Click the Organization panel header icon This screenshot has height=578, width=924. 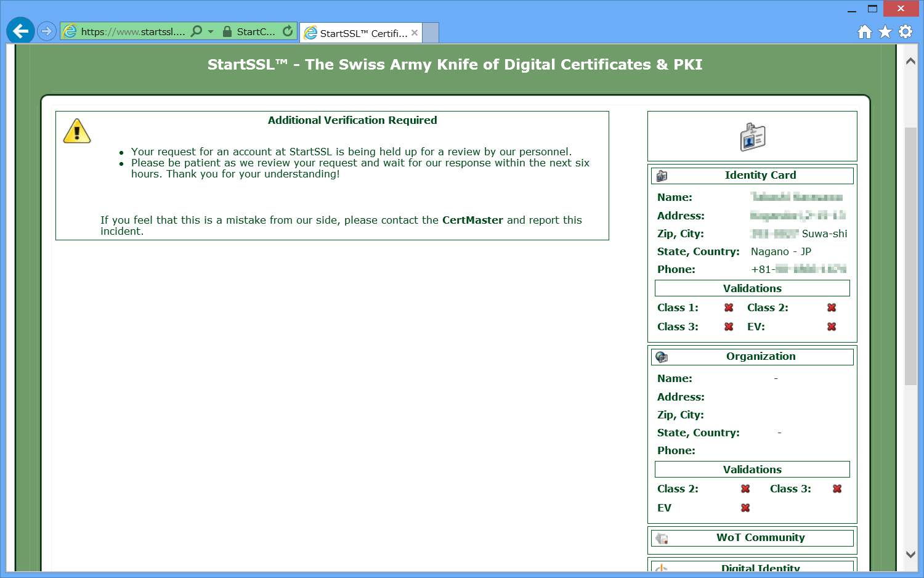(662, 357)
